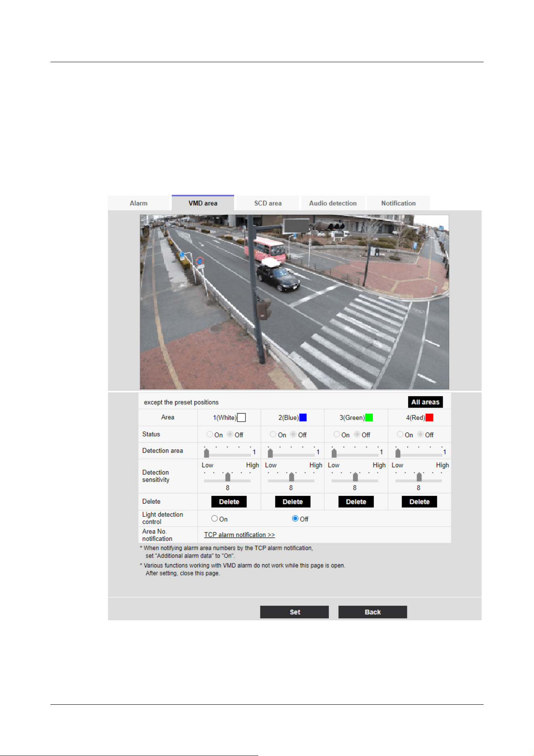The image size is (534, 756).
Task: Set area 3(Green) status to Off
Action: click(x=357, y=435)
